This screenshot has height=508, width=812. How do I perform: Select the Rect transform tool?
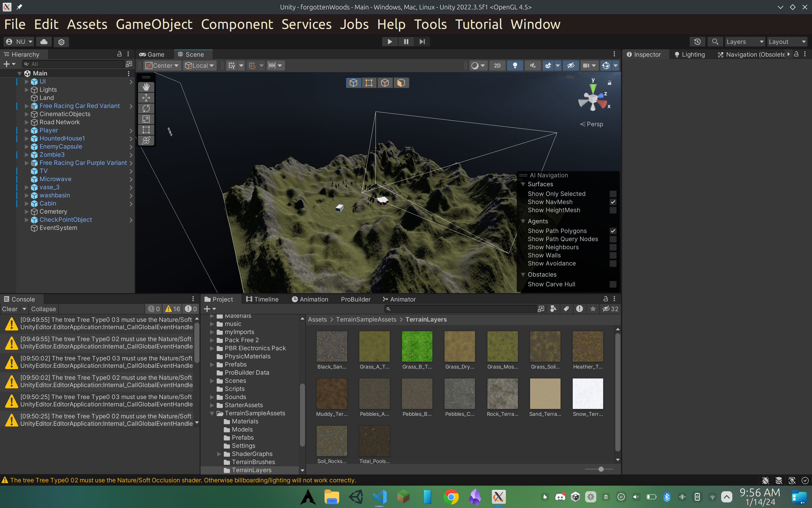(x=146, y=130)
